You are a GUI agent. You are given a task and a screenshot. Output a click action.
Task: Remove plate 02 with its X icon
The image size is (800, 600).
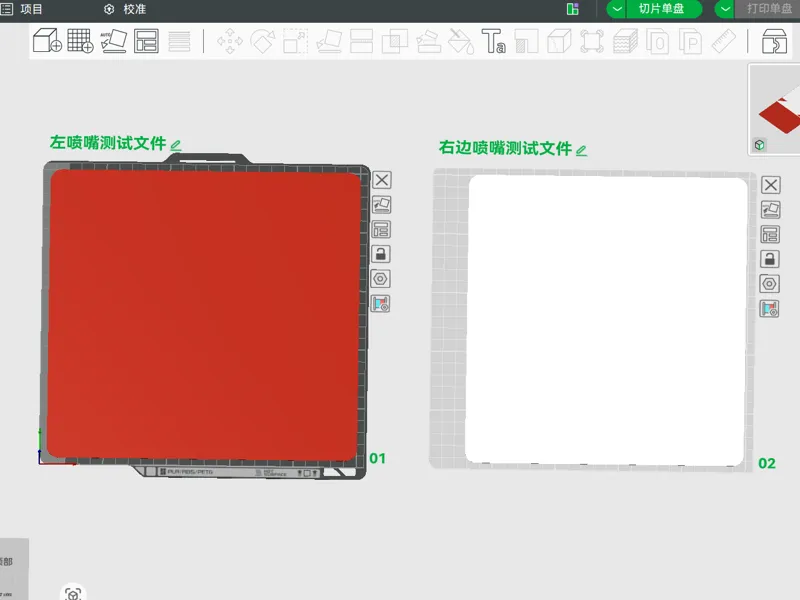(x=771, y=185)
